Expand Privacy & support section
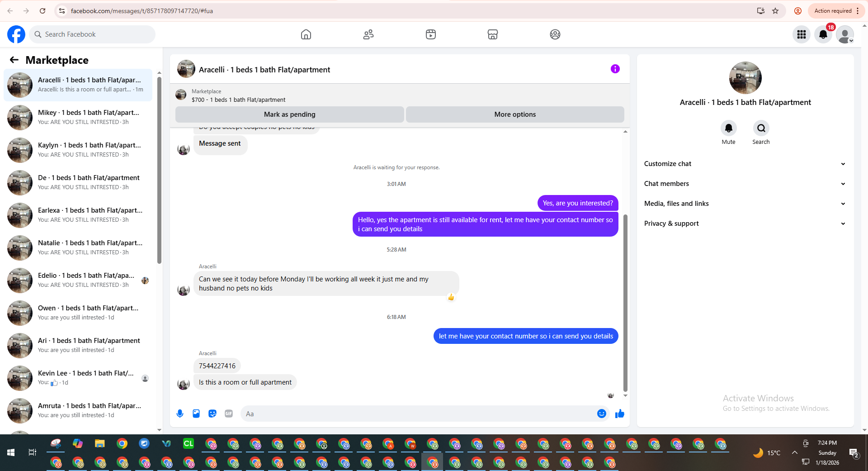This screenshot has width=868, height=471. coord(745,224)
